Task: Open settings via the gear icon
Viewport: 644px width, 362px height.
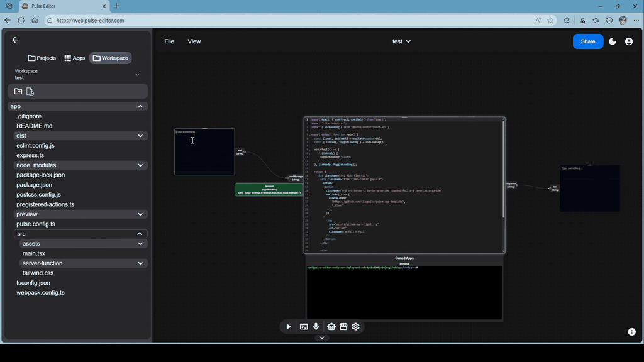Action: (x=355, y=327)
